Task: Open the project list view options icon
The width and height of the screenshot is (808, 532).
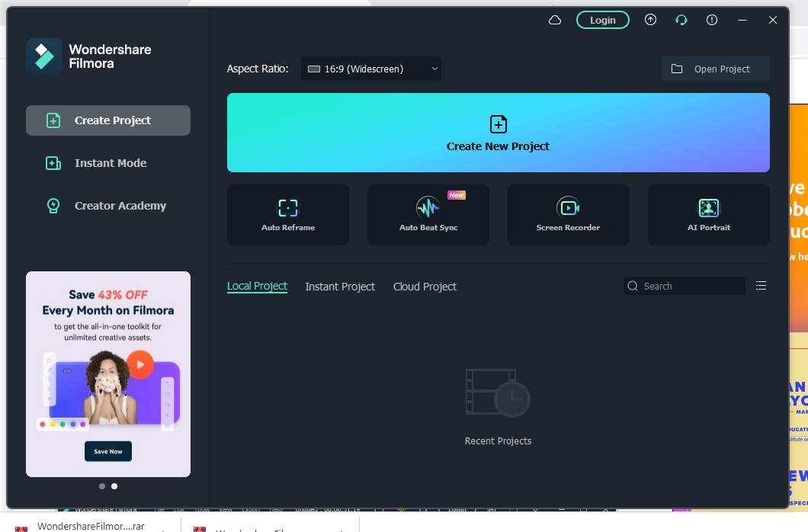Action: click(761, 285)
